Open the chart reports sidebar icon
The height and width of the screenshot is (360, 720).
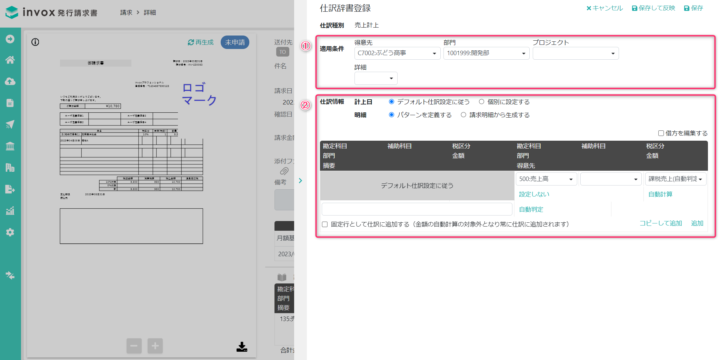(10, 211)
